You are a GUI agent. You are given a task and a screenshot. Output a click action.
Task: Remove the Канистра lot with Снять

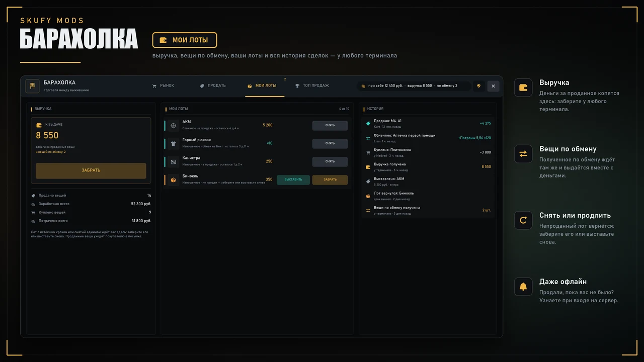[x=330, y=162]
